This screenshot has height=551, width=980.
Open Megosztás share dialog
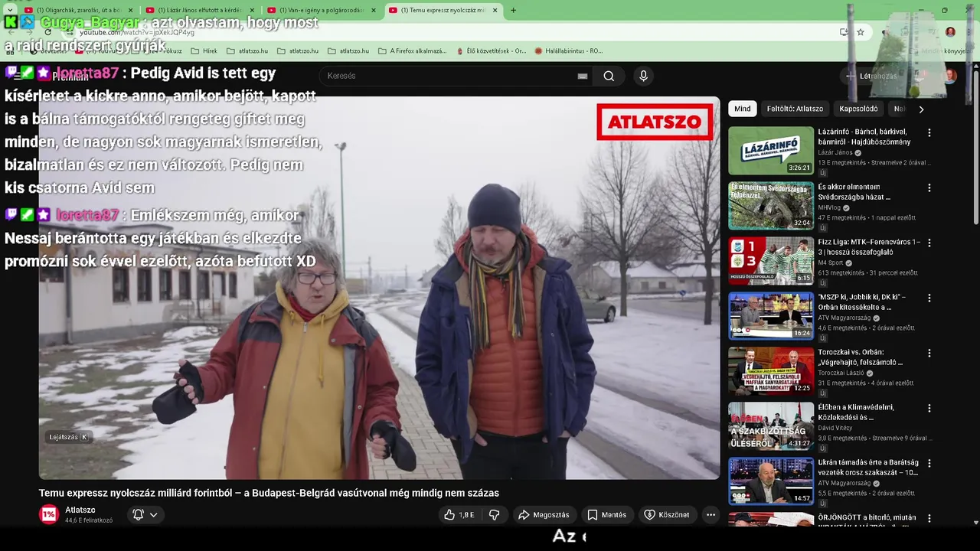(544, 515)
